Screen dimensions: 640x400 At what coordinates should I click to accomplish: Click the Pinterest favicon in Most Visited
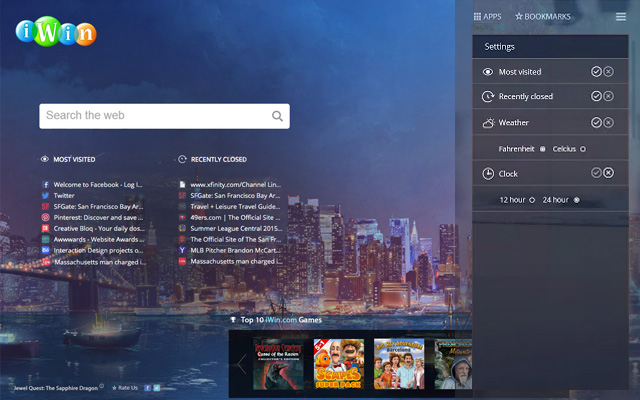click(46, 218)
